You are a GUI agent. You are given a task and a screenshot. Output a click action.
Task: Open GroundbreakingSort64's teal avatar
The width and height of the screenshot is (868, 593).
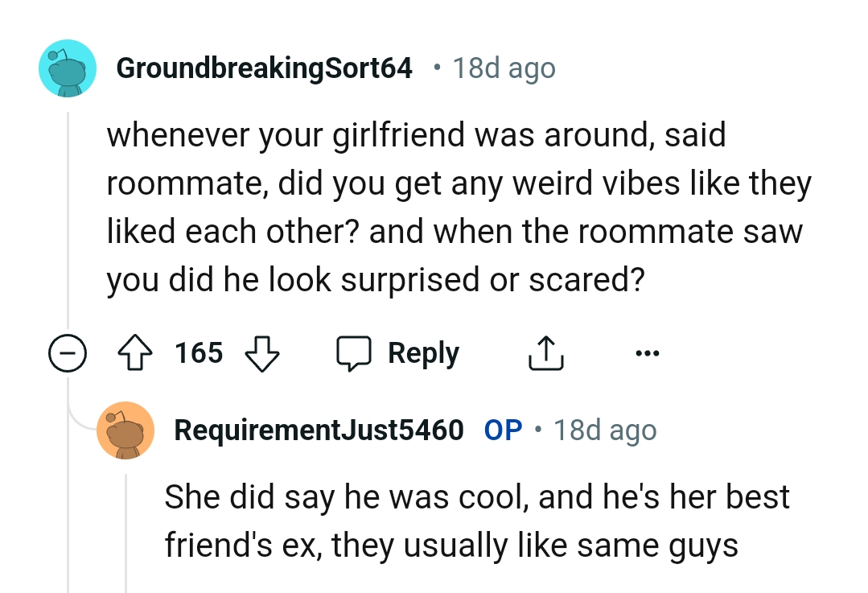tap(68, 68)
